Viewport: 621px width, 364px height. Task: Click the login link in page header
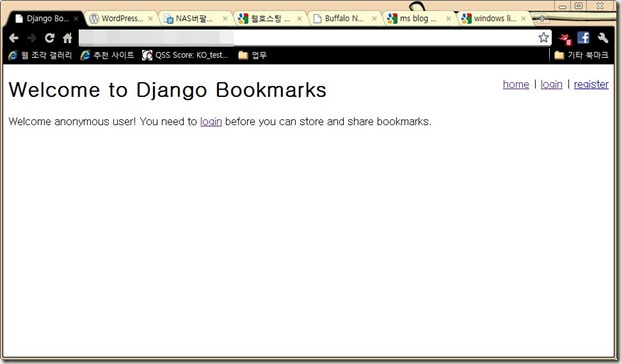[x=551, y=84]
